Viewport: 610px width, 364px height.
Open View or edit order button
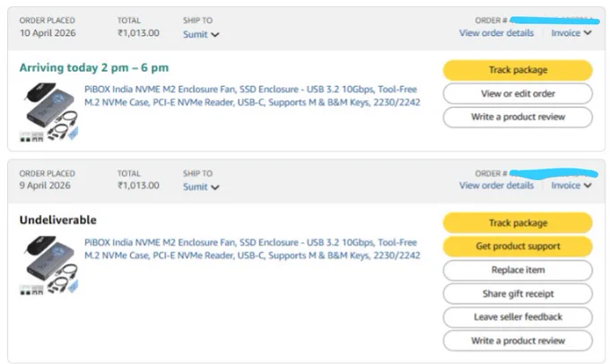(518, 94)
